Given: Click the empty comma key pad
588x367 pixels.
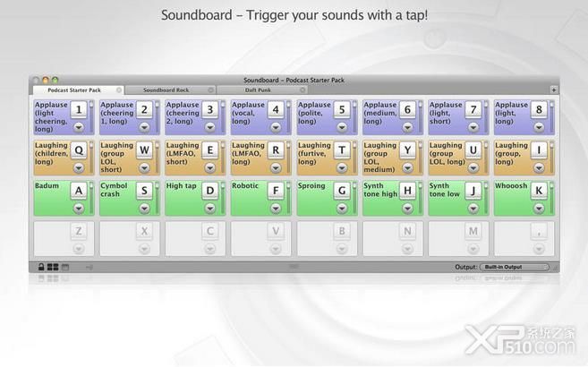Looking at the screenshot, I should (x=524, y=238).
